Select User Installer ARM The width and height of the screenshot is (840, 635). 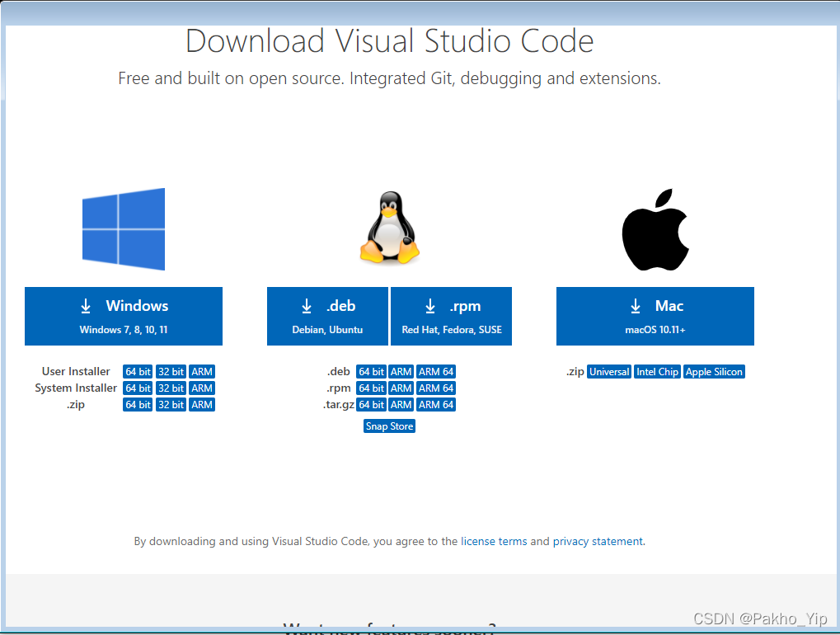click(202, 372)
